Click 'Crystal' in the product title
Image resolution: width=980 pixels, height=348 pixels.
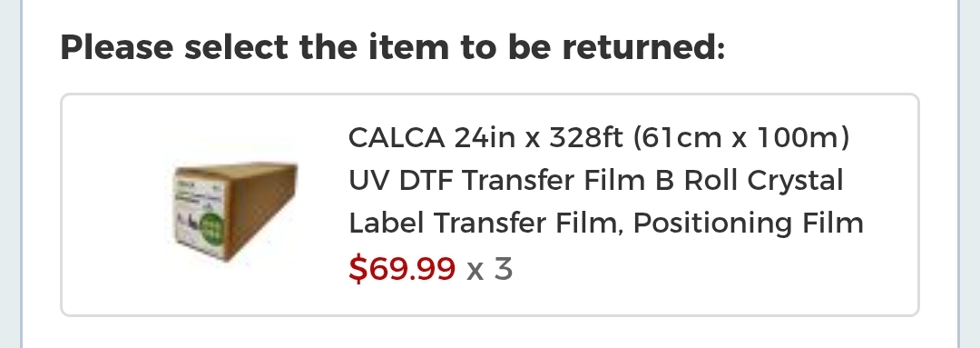[795, 180]
